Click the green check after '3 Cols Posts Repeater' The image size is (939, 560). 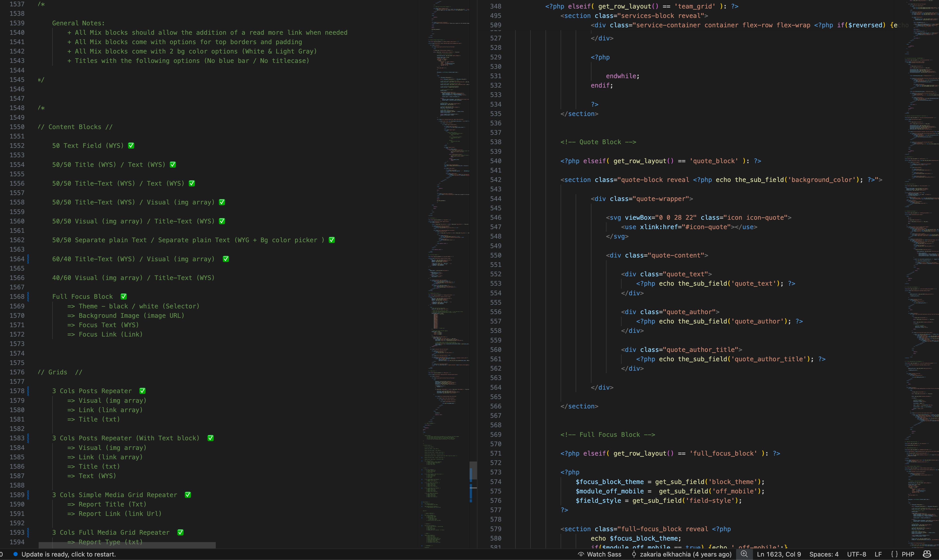pos(143,391)
